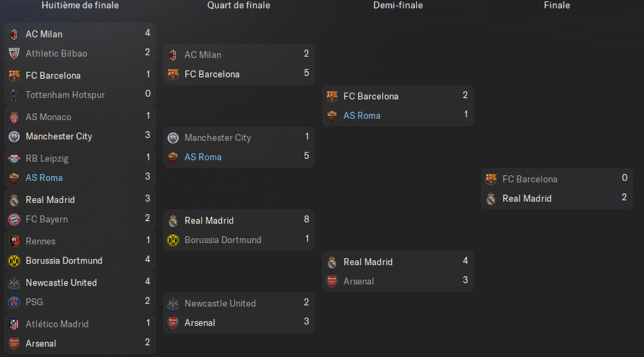
Task: Click the FC Bayern club crest
Action: (14, 220)
